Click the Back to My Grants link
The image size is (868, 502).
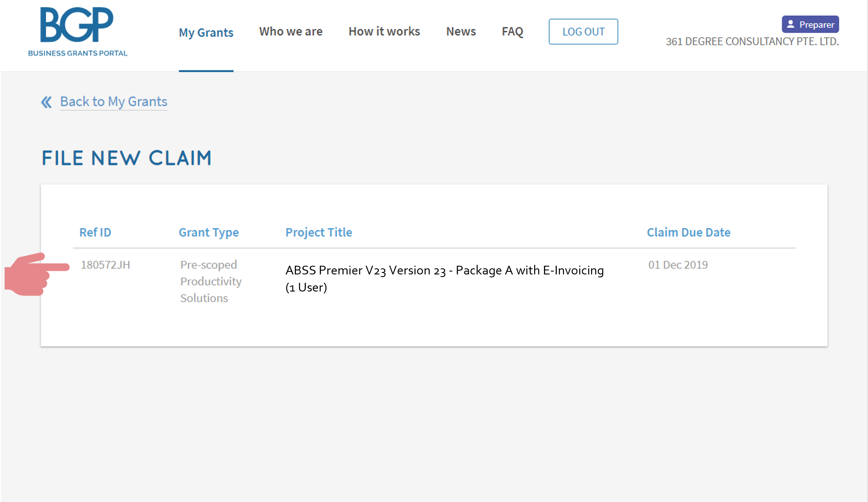click(x=114, y=102)
